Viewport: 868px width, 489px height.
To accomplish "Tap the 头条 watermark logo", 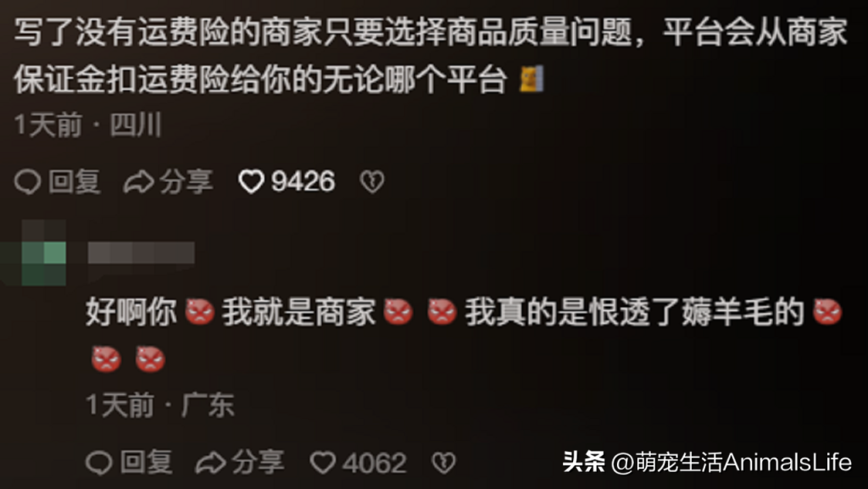I will (584, 461).
